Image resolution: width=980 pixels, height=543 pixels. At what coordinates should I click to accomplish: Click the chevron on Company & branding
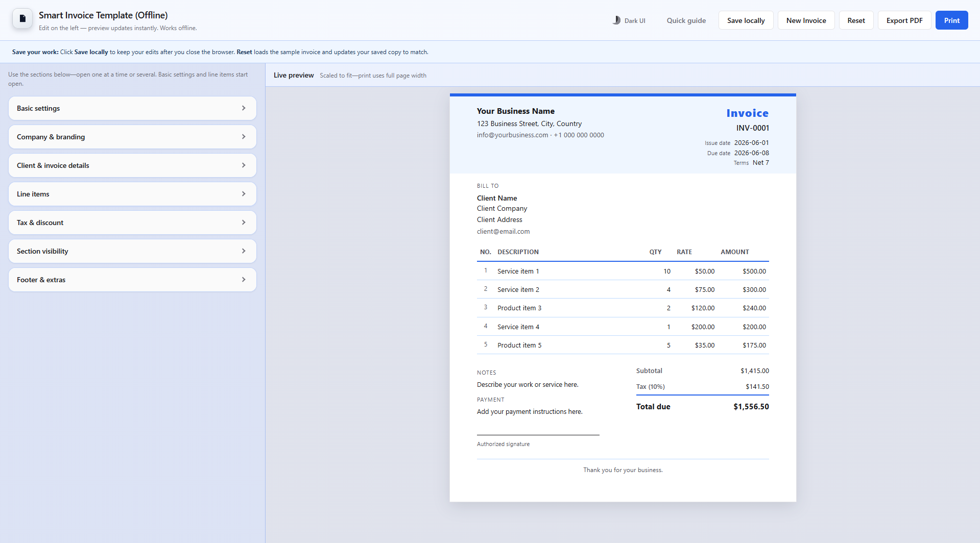pyautogui.click(x=243, y=136)
